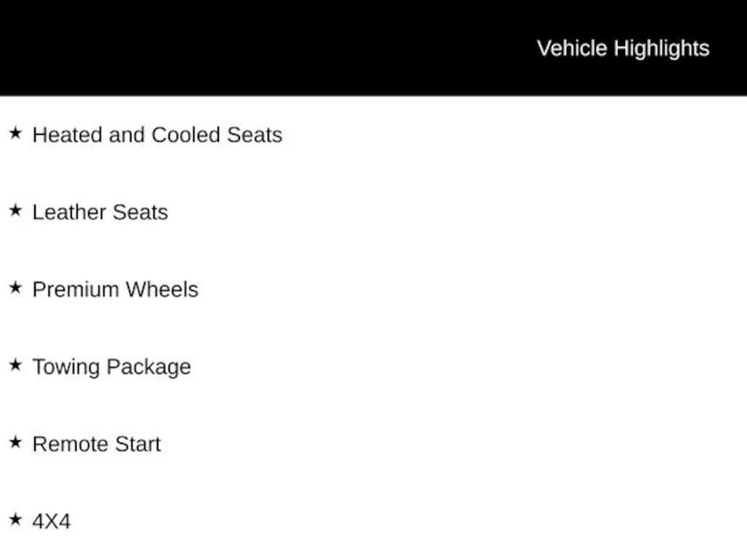Click the word Cooled in the first item

pyautogui.click(x=186, y=135)
